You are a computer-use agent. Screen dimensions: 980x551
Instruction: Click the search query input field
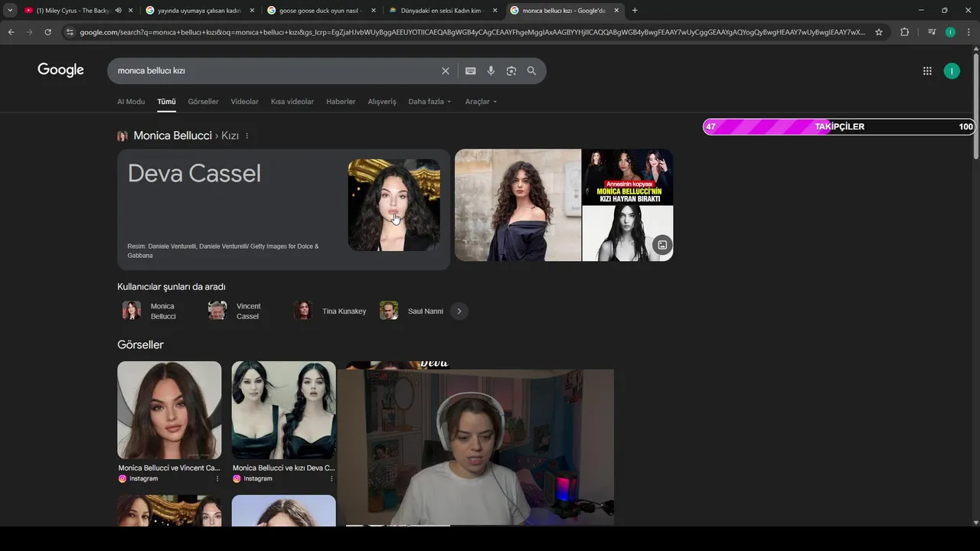(x=276, y=70)
